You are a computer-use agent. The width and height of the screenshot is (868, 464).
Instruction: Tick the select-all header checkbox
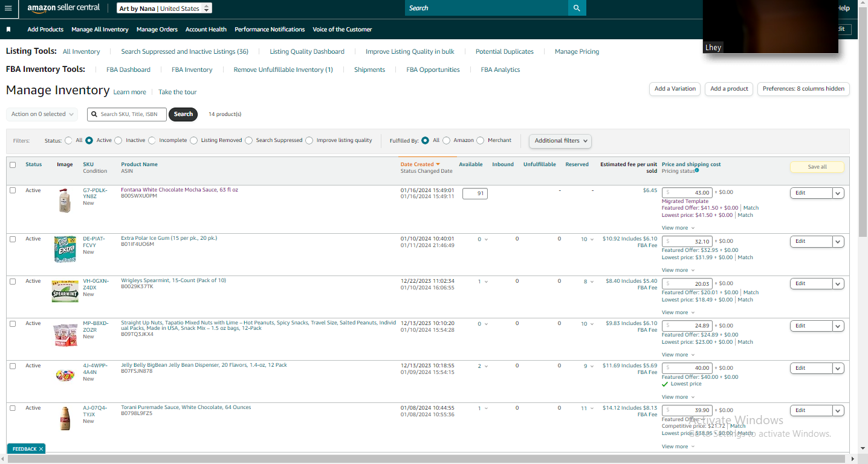13,165
